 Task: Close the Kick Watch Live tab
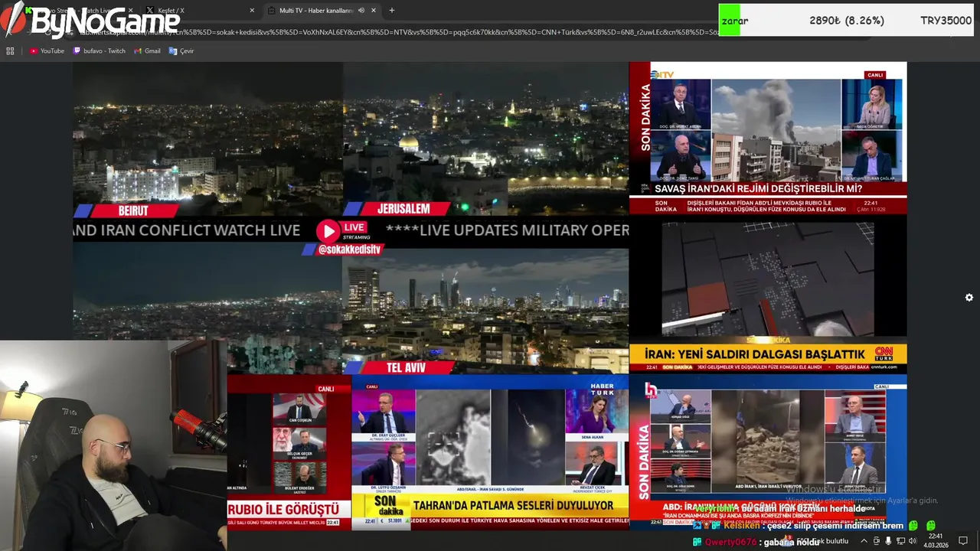(x=130, y=11)
